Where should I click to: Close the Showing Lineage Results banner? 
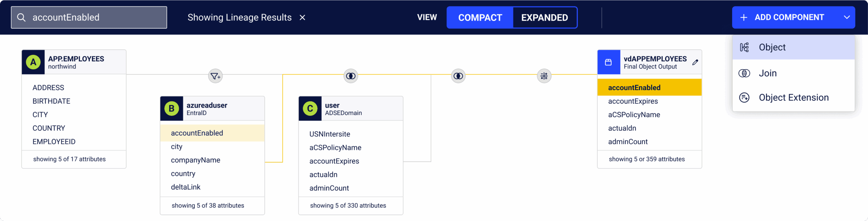[302, 18]
